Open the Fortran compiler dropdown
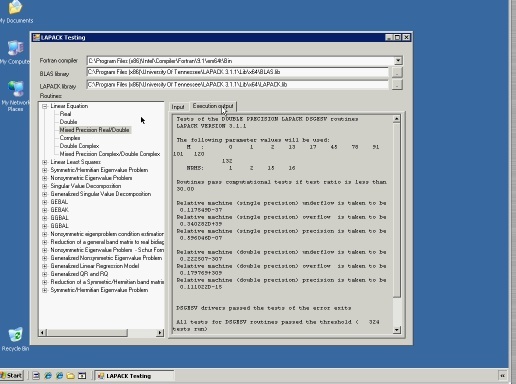 tap(398, 61)
